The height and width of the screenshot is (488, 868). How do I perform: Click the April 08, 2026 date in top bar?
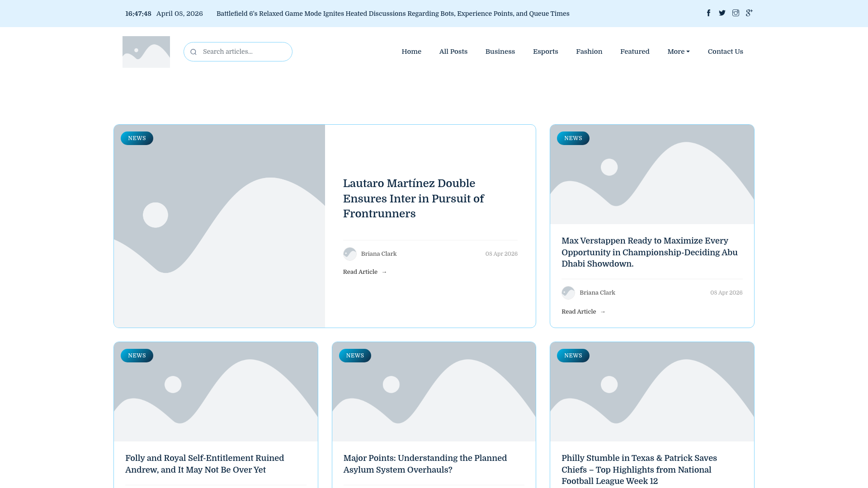(179, 14)
